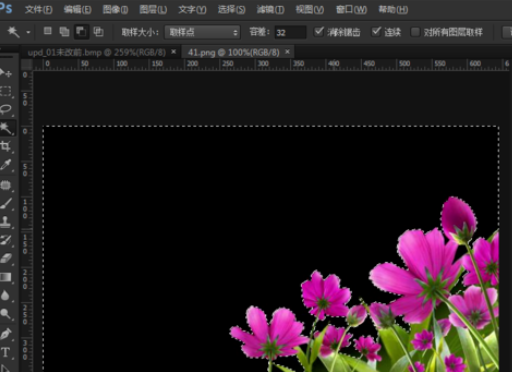This screenshot has width=512, height=372.
Task: Close the upd_01未改前.bmp tab
Action: click(x=174, y=52)
